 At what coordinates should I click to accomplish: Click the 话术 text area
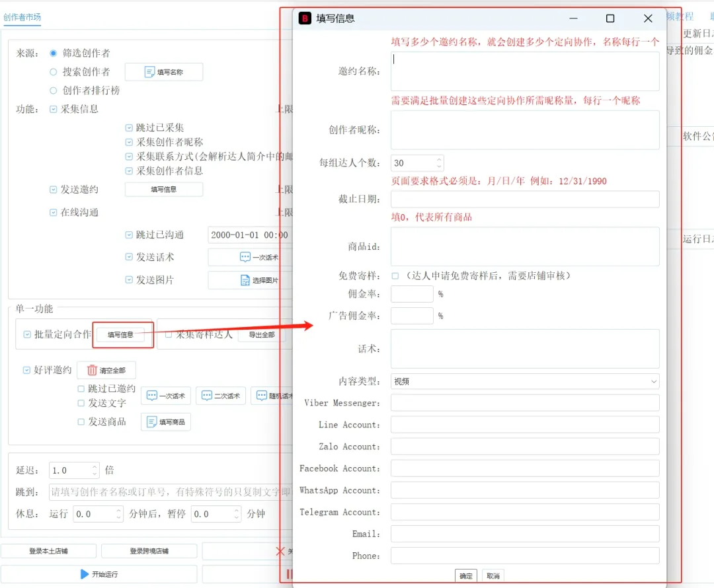coord(524,349)
